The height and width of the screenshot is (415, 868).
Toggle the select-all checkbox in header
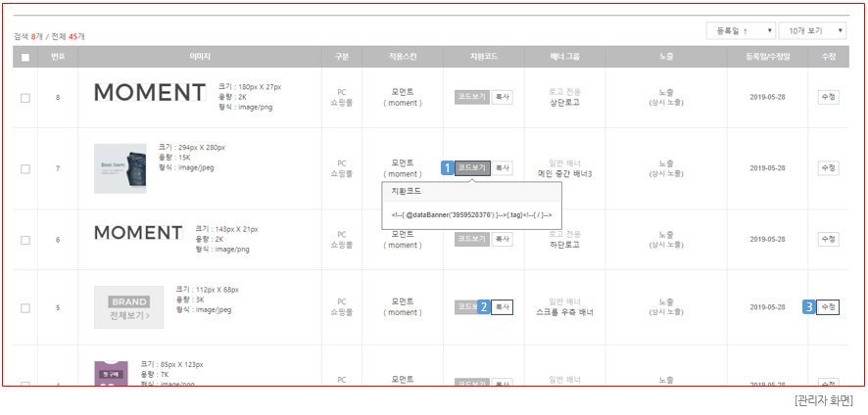point(25,57)
